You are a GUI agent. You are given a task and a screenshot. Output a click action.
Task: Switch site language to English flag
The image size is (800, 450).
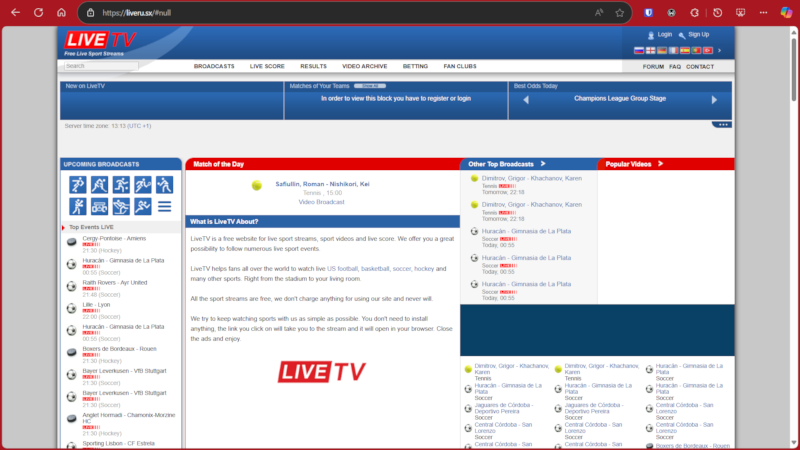click(651, 51)
